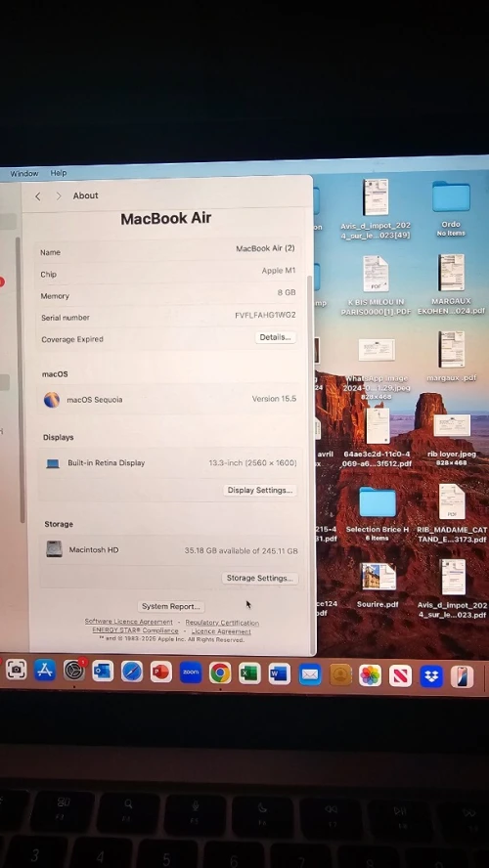This screenshot has height=868, width=489.
Task: Click the name value MacBook Air (2)
Action: click(x=265, y=248)
